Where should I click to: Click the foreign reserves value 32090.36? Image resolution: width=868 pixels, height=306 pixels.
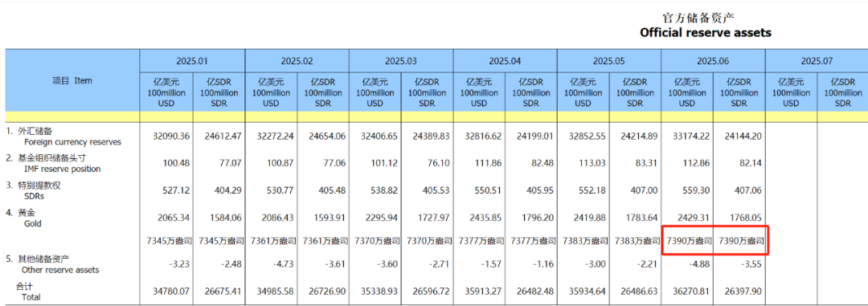tap(170, 136)
